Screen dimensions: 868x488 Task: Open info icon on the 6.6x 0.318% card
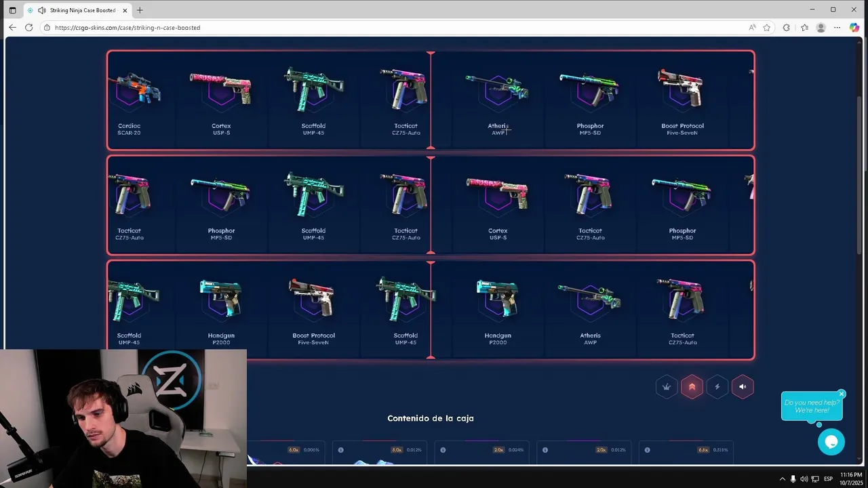click(648, 450)
